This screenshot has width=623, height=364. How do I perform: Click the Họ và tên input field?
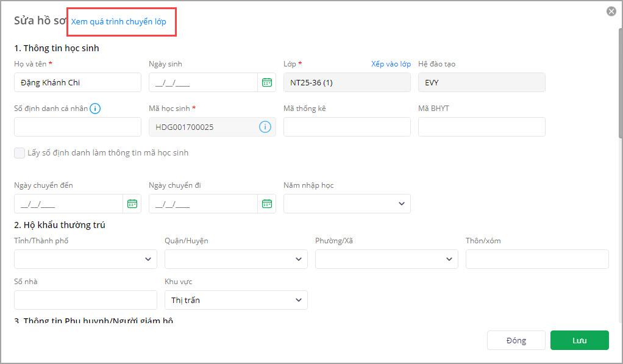tap(77, 82)
